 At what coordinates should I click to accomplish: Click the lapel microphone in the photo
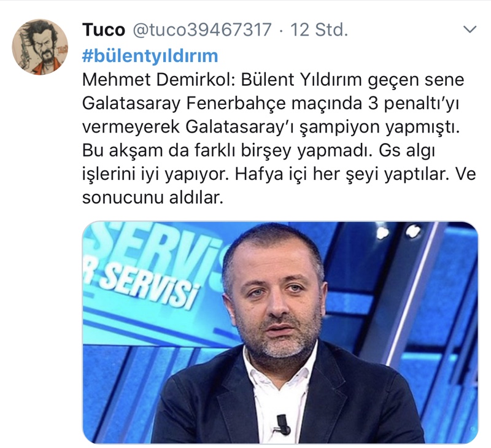pyautogui.click(x=282, y=425)
